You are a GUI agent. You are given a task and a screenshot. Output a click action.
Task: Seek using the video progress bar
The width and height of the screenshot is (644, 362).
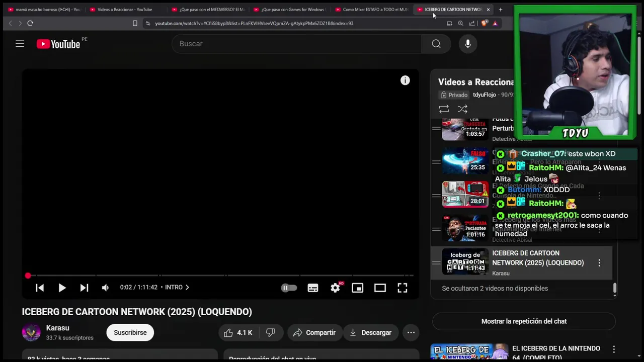220,276
